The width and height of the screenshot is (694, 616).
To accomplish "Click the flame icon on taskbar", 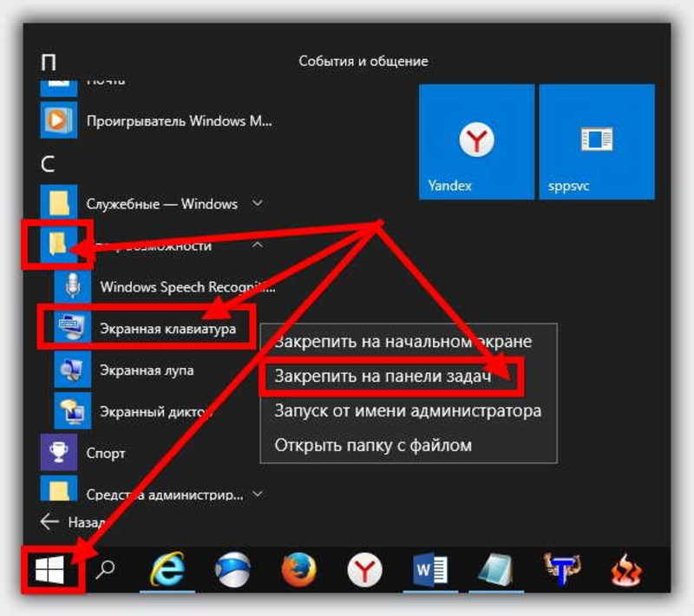I will [x=626, y=569].
